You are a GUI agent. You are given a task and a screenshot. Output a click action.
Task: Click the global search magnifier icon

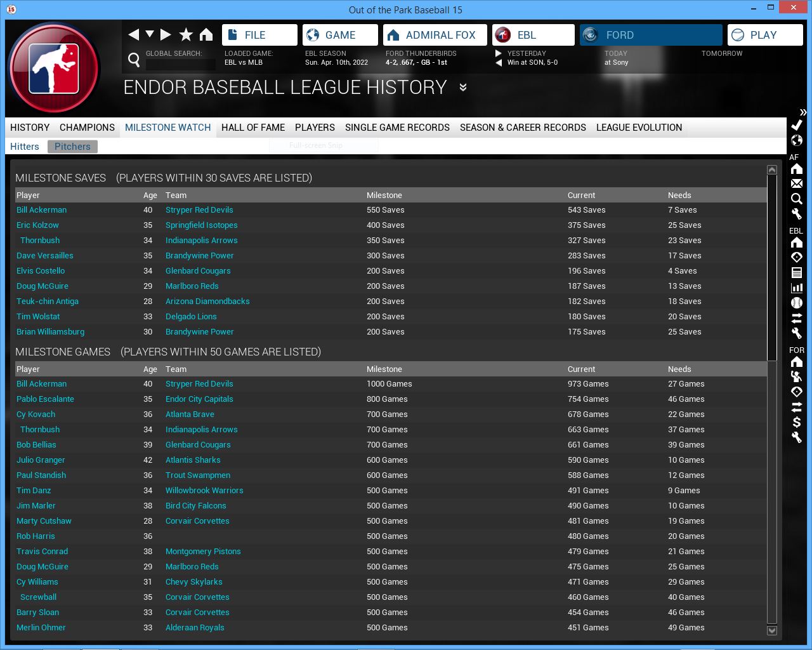(x=134, y=60)
